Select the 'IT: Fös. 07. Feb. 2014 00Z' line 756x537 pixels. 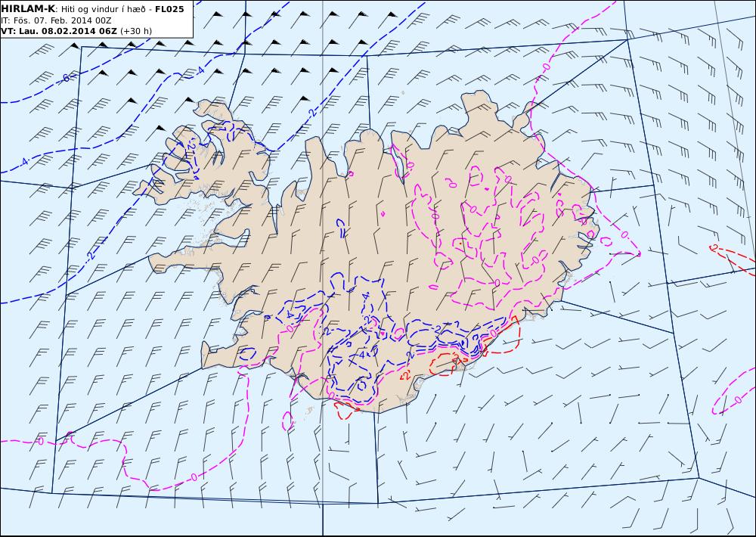tap(57, 20)
